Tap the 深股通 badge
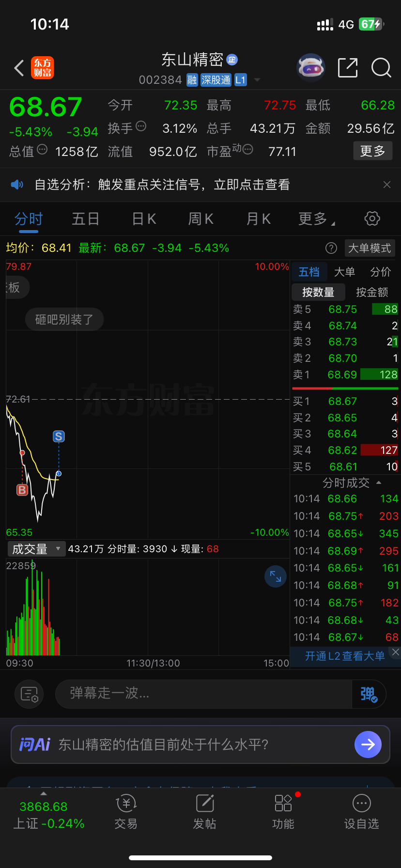 216,80
